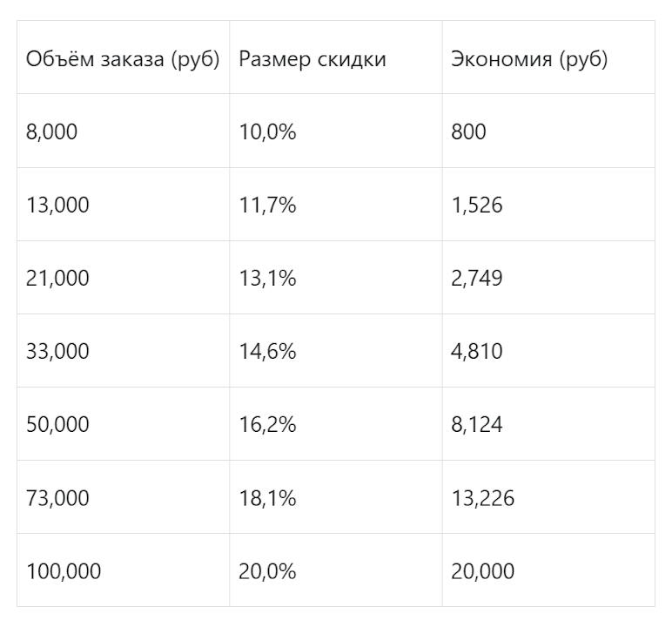Select the 14,6% discount cell

267,352
